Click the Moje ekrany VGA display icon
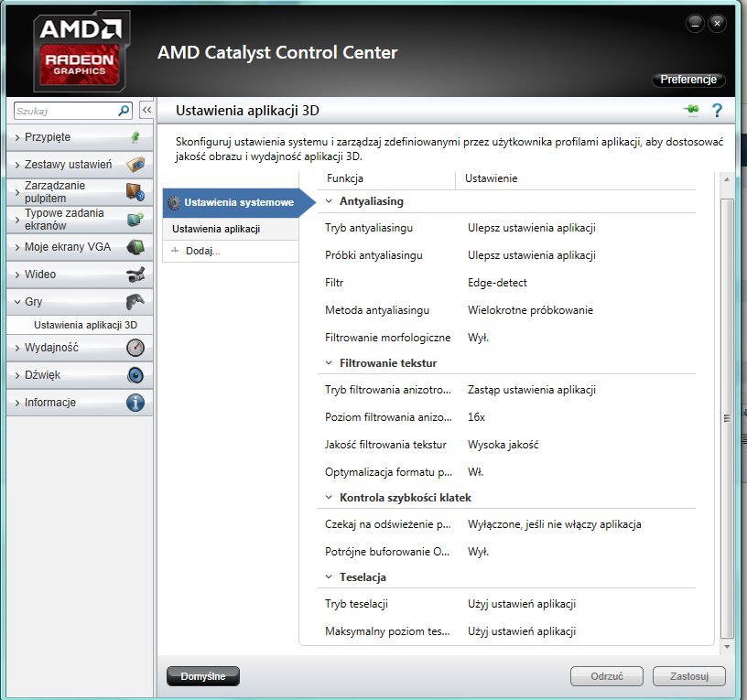Image resolution: width=747 pixels, height=700 pixels. click(135, 247)
